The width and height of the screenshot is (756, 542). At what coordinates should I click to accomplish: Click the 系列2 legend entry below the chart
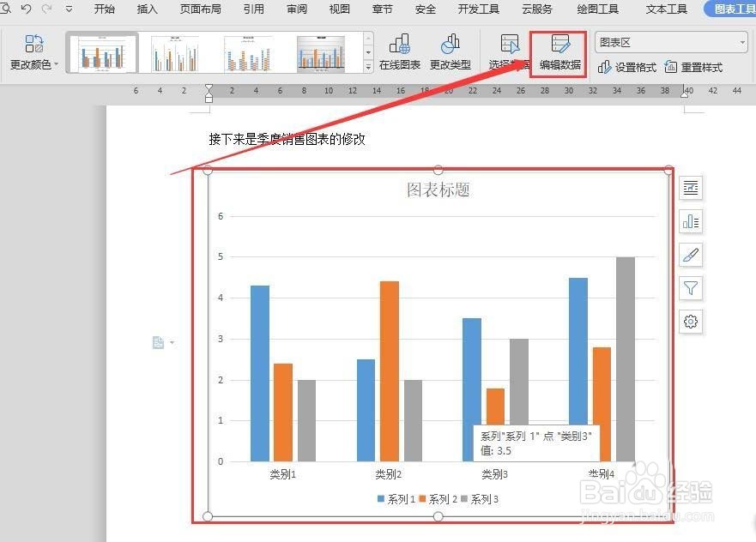click(x=439, y=498)
